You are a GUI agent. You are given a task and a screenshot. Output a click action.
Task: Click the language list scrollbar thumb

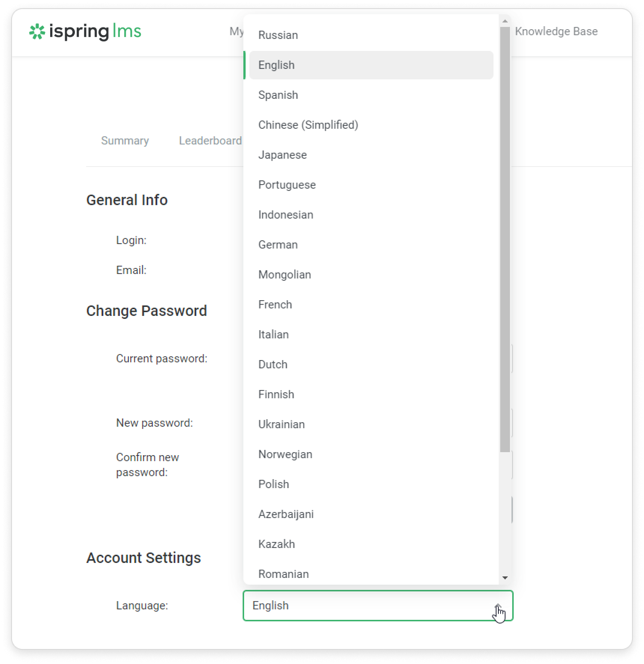pos(505,240)
